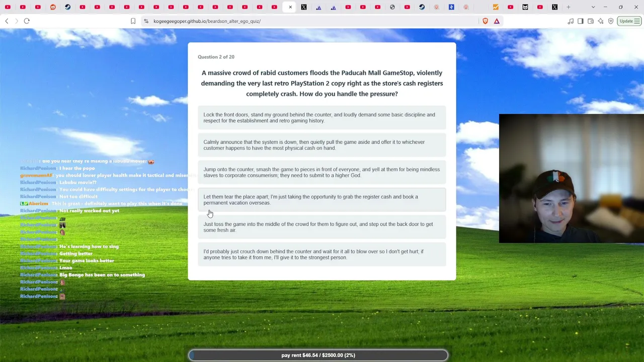Screen dimensions: 644x362
Task: Open the Brave Wallet icon
Action: point(591,21)
